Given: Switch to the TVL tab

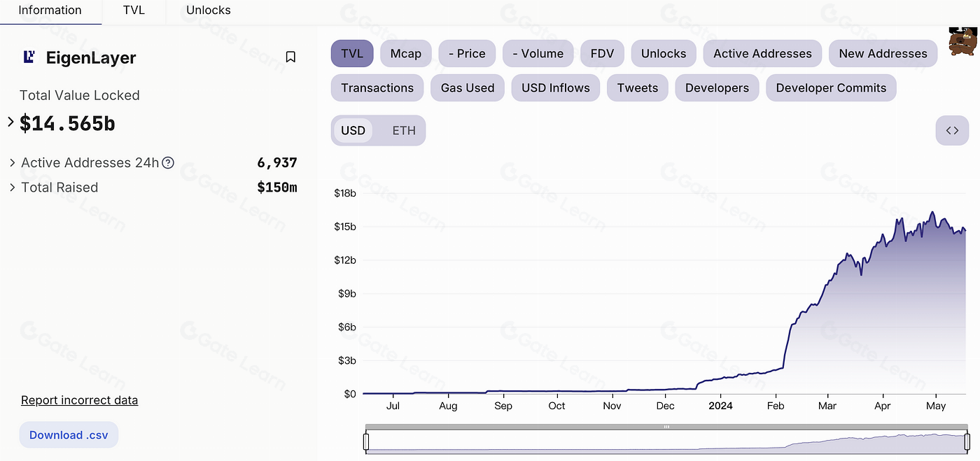Looking at the screenshot, I should click(x=134, y=10).
